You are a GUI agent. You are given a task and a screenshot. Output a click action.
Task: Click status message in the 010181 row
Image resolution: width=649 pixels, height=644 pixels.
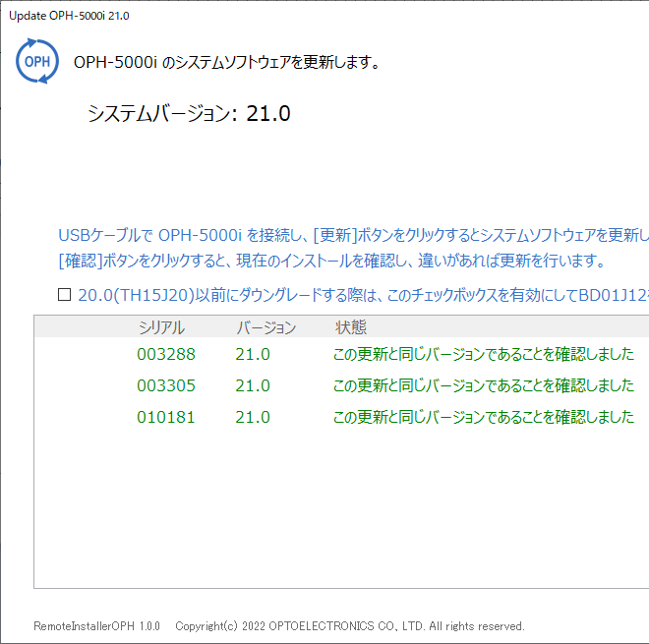point(484,417)
